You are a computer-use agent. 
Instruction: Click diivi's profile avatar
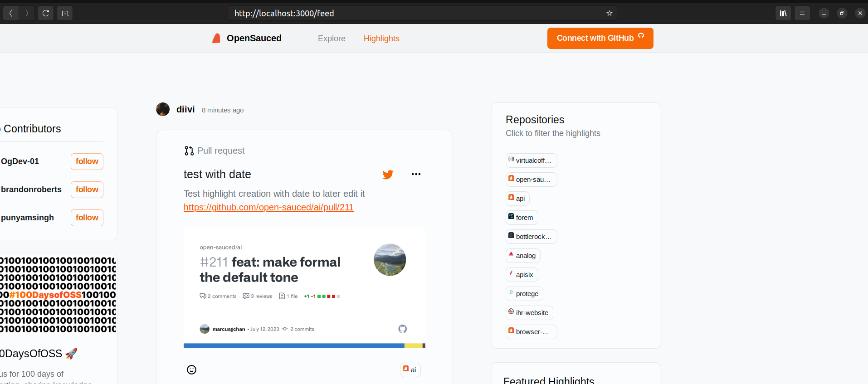(x=163, y=109)
